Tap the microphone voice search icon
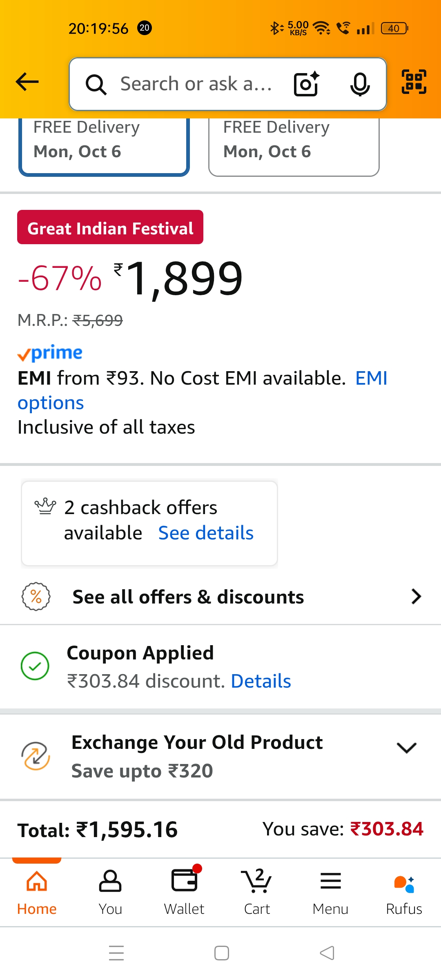 (x=360, y=84)
